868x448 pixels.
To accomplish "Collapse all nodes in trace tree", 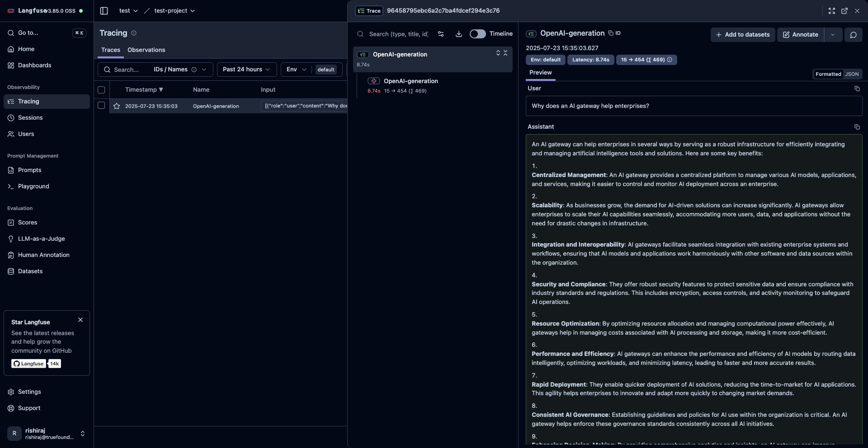I will pos(505,53).
